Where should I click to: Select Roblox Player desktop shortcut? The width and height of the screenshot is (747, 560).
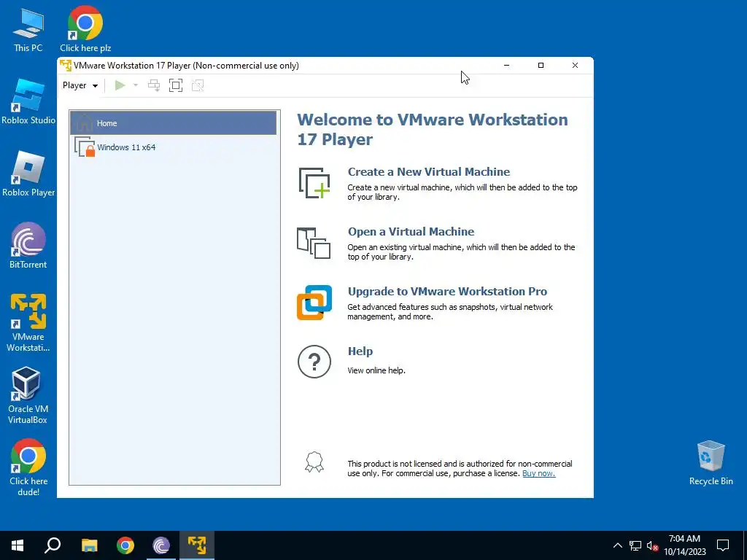coord(28,174)
